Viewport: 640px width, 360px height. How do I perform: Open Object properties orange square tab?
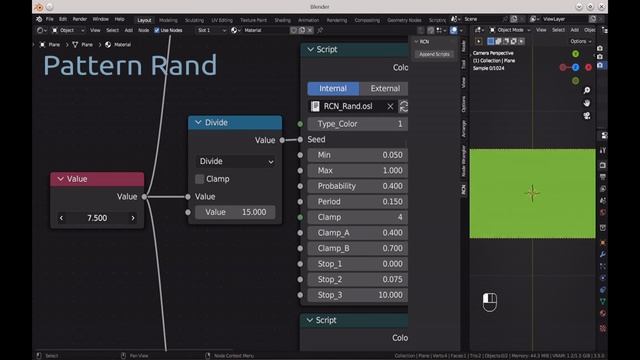(603, 242)
